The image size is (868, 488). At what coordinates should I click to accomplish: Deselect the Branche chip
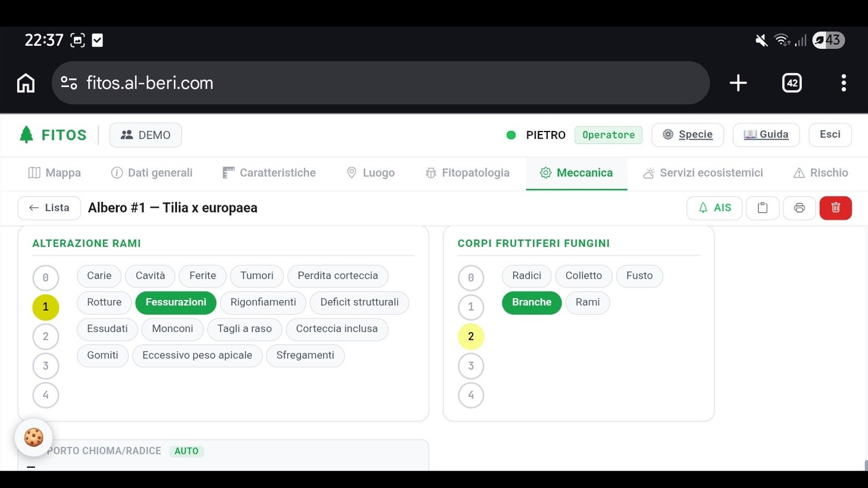[x=532, y=302]
